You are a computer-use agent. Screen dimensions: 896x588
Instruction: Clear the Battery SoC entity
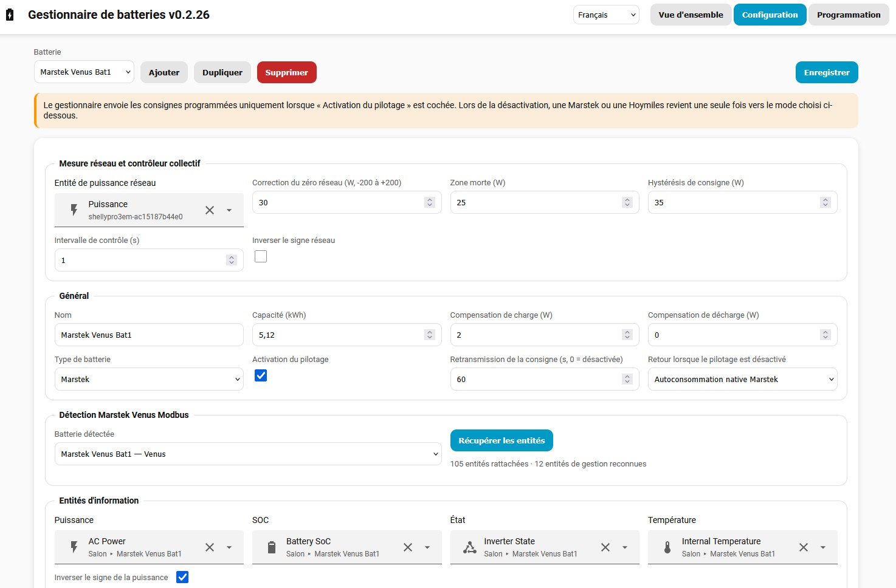click(x=408, y=547)
